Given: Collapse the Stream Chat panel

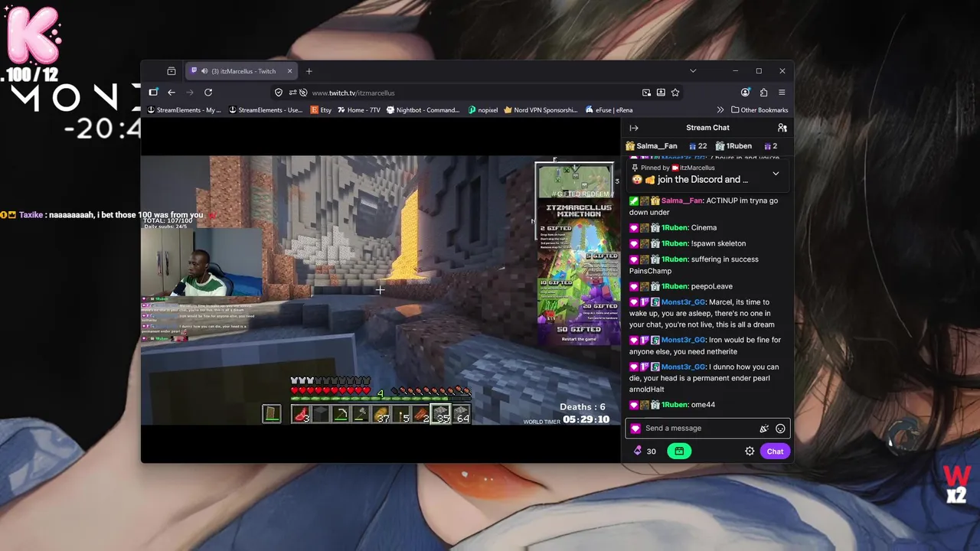Looking at the screenshot, I should [x=634, y=128].
